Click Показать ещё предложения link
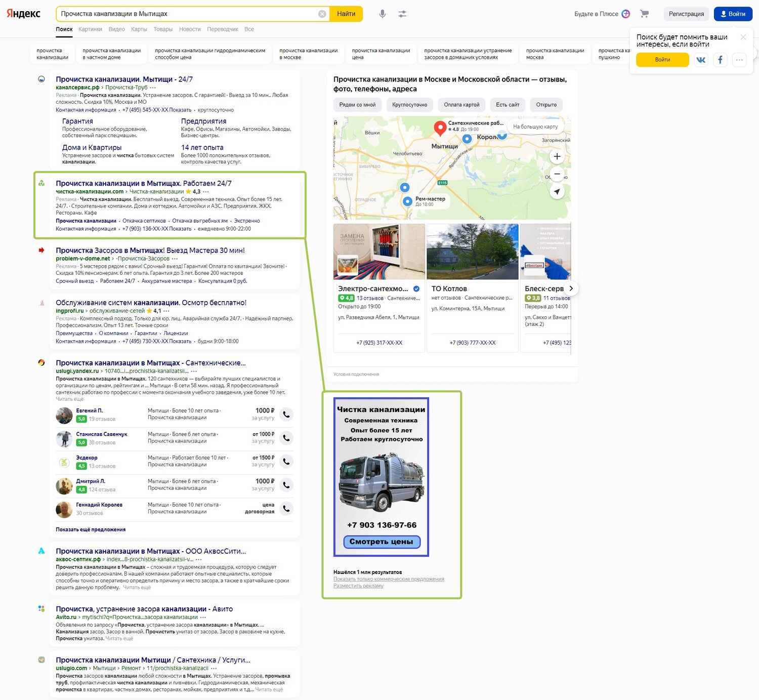This screenshot has height=700, width=759. click(x=91, y=529)
